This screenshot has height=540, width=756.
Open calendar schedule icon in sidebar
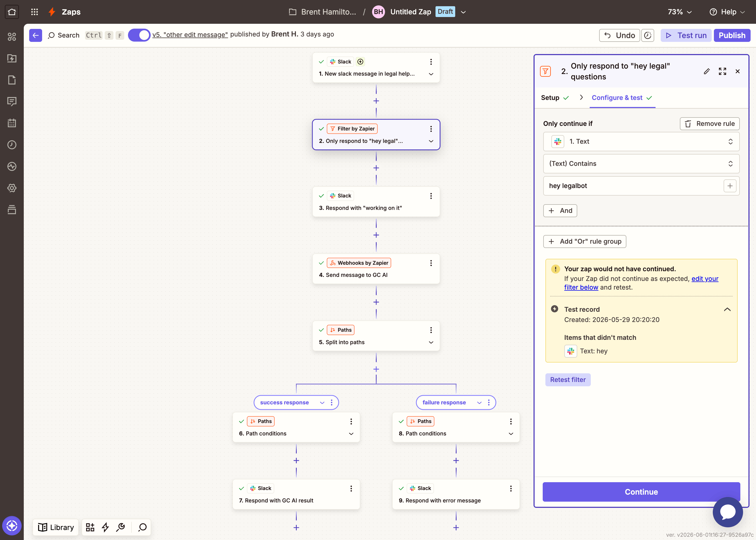click(x=12, y=123)
